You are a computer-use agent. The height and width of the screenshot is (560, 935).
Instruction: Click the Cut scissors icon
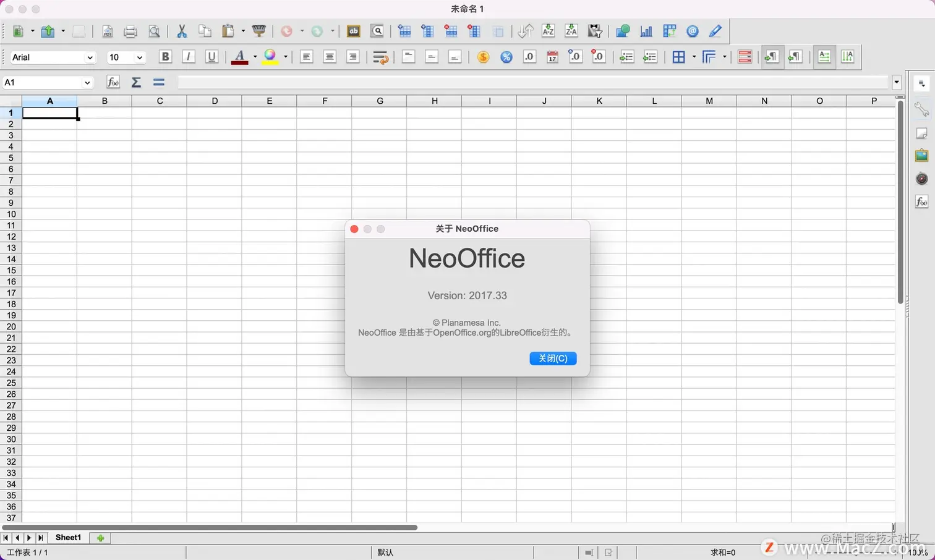click(182, 31)
